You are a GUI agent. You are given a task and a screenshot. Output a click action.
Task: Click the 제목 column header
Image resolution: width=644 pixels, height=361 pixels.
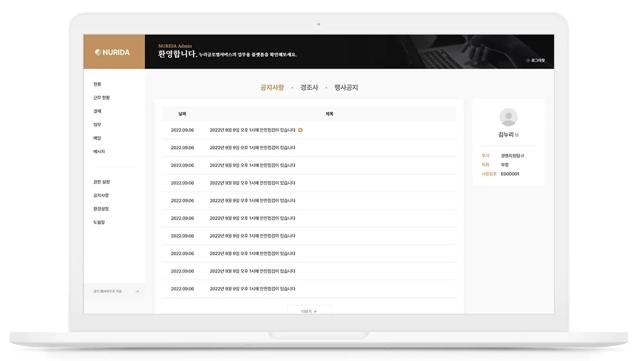[x=329, y=114]
